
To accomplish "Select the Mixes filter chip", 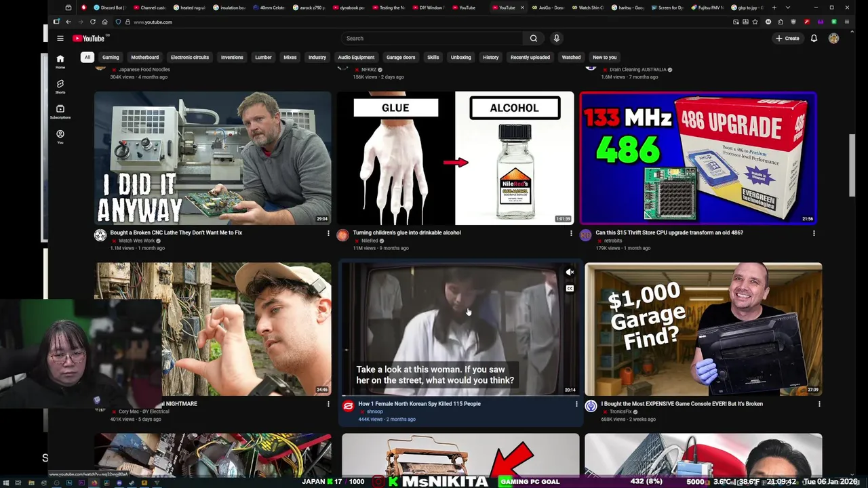I will [x=290, y=58].
